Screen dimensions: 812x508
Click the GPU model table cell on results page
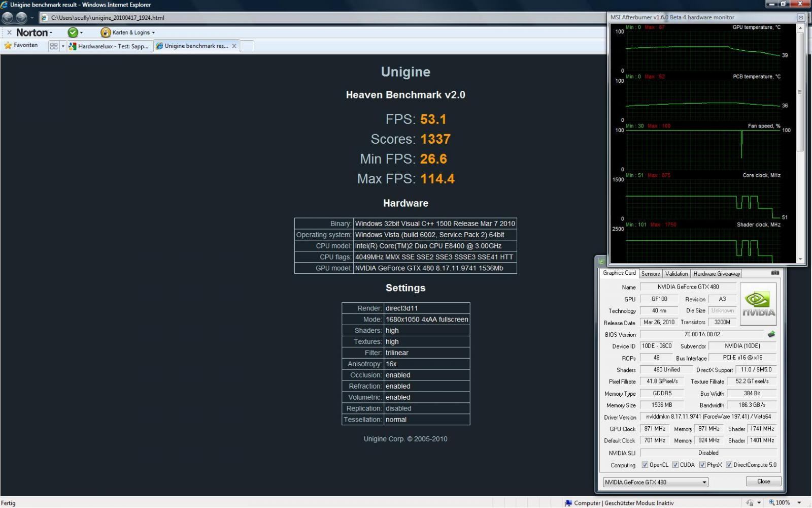click(435, 268)
